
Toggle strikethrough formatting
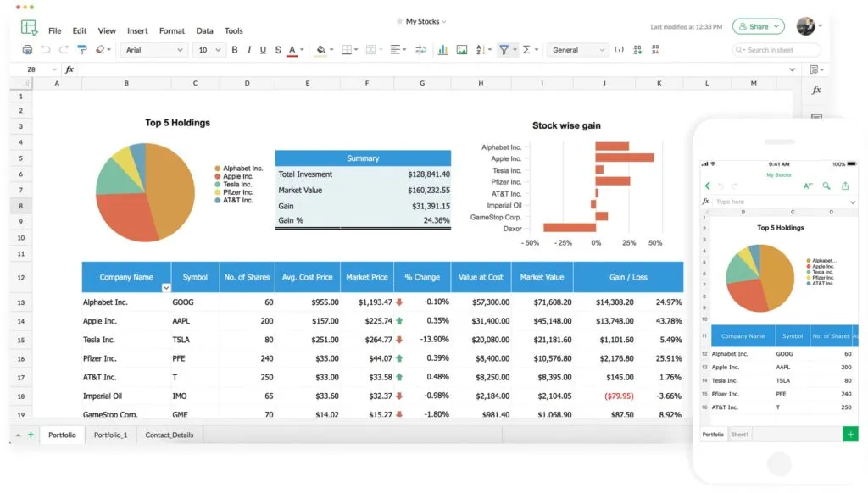pyautogui.click(x=278, y=49)
